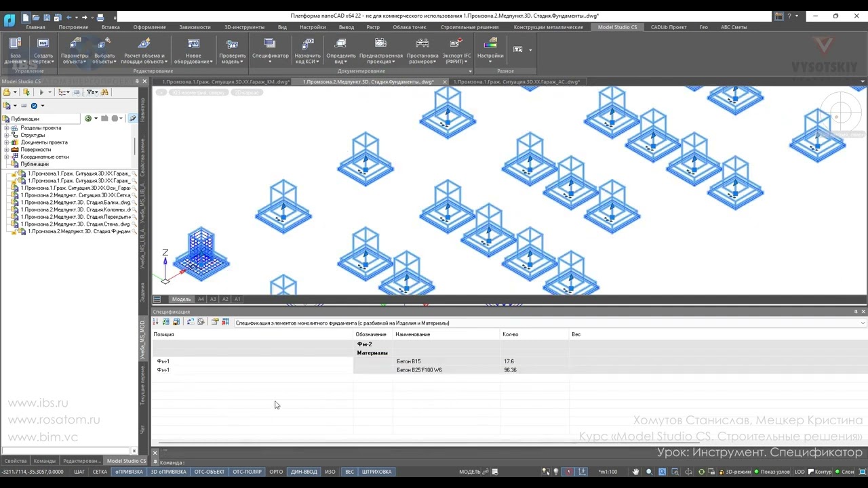Viewport: 868px width, 488px height.
Task: Toggle оПРИВЯЗКА object snap
Action: point(129,472)
